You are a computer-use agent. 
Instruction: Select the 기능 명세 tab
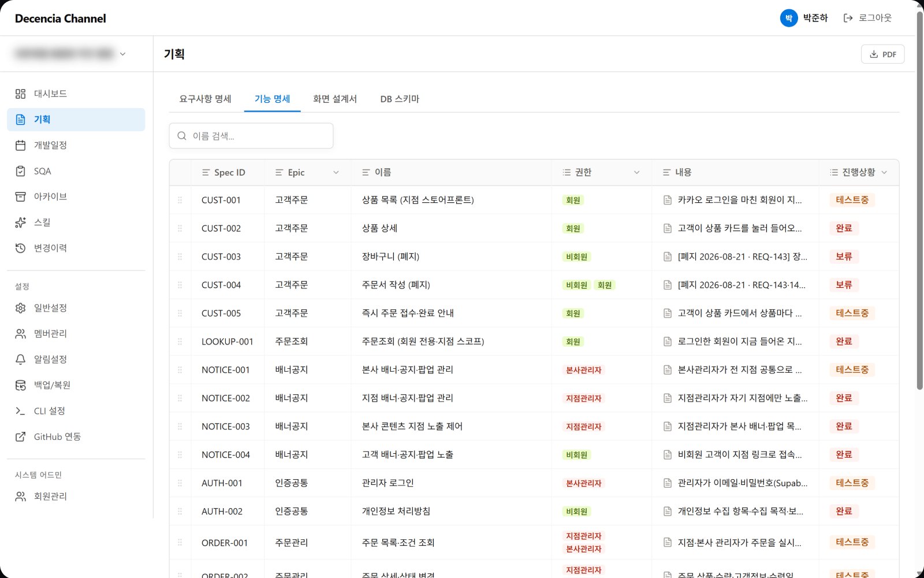pyautogui.click(x=273, y=99)
